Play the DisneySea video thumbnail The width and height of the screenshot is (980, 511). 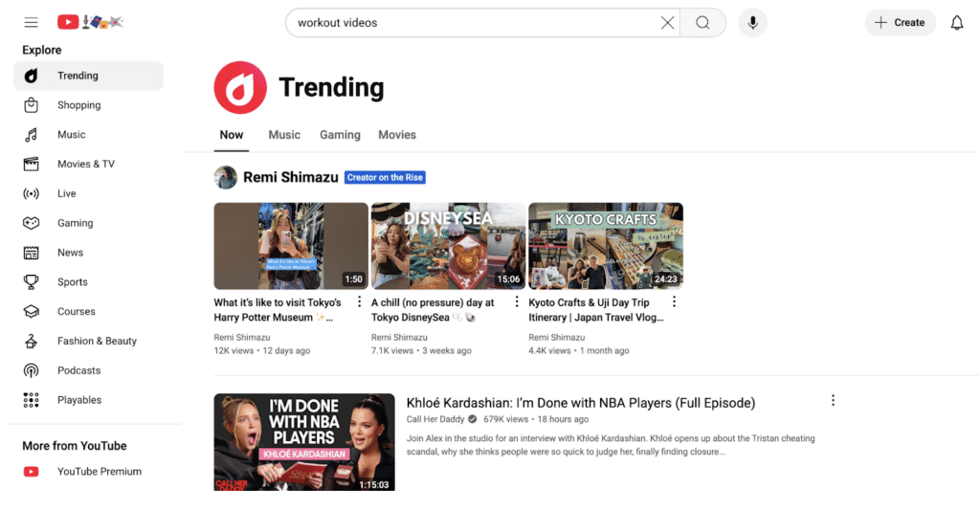[x=448, y=246]
